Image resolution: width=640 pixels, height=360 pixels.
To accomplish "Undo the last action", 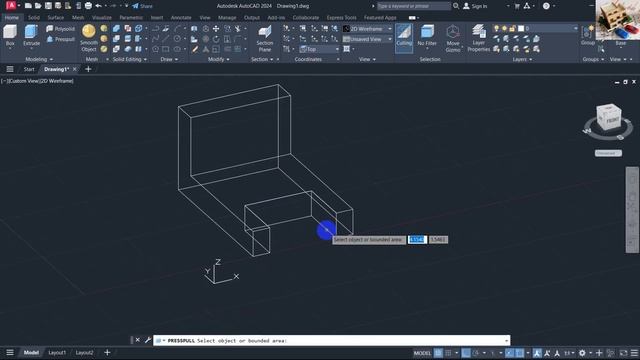I will click(98, 6).
